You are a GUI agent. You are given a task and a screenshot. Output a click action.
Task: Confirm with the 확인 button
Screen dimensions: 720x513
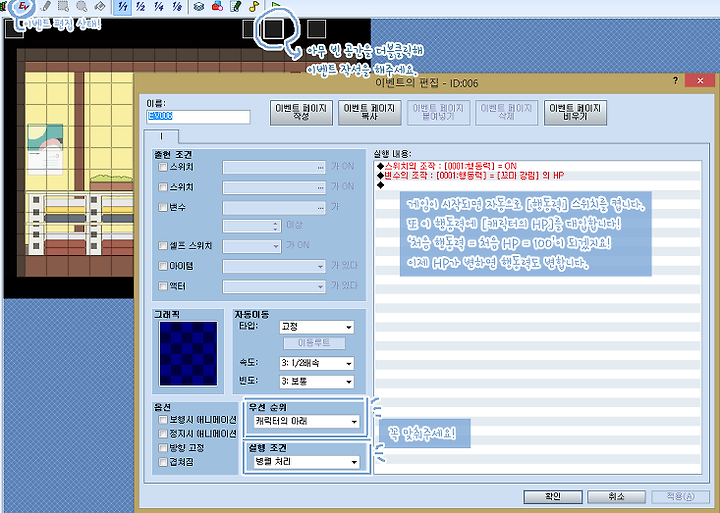click(x=553, y=496)
